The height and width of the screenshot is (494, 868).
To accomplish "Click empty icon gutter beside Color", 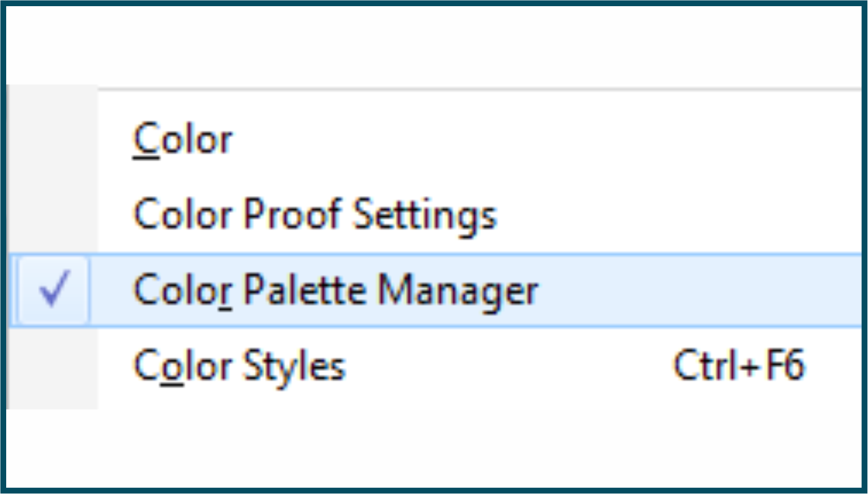I will [52, 140].
